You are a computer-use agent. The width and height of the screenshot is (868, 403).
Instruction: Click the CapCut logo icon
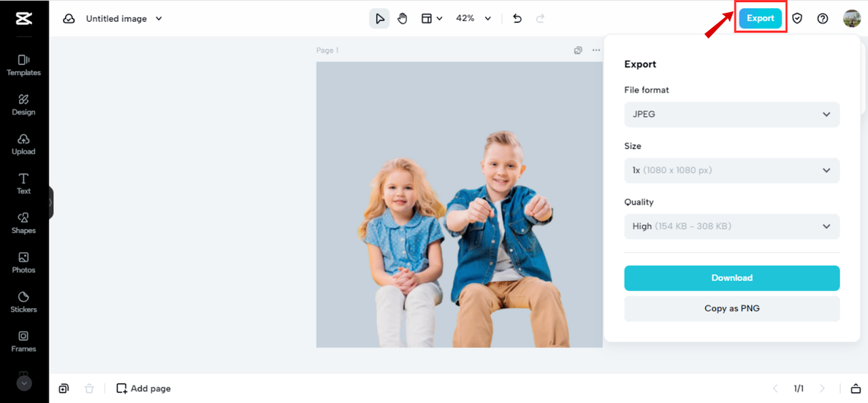pyautogui.click(x=24, y=18)
